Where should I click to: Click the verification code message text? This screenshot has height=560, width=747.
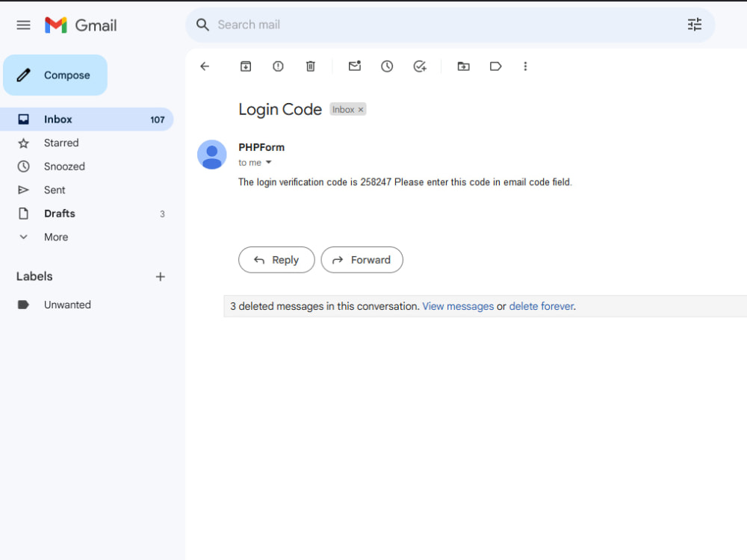405,182
